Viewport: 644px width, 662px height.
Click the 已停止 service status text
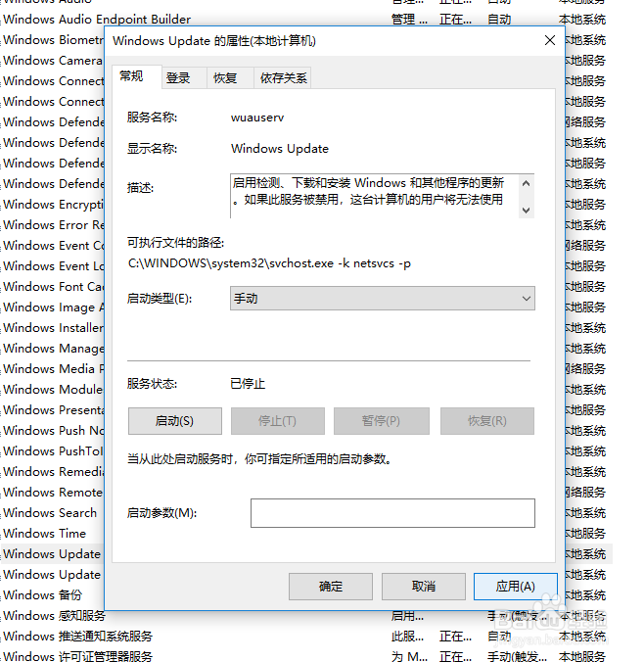coord(248,384)
